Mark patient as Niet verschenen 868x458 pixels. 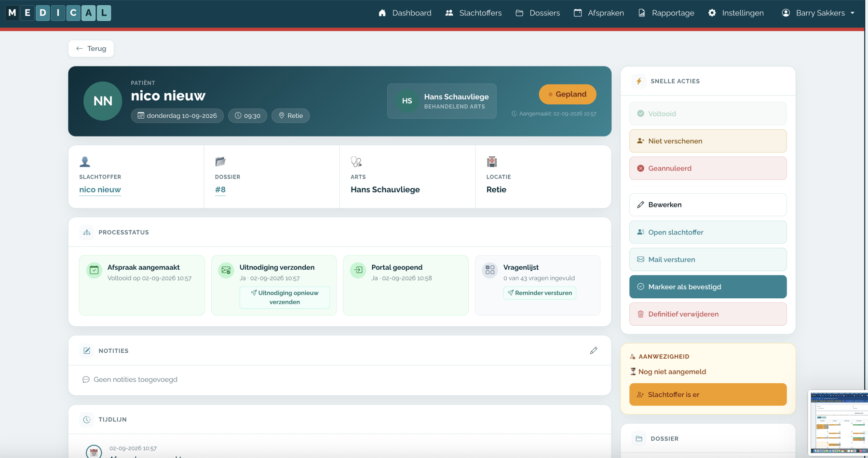[x=708, y=141]
